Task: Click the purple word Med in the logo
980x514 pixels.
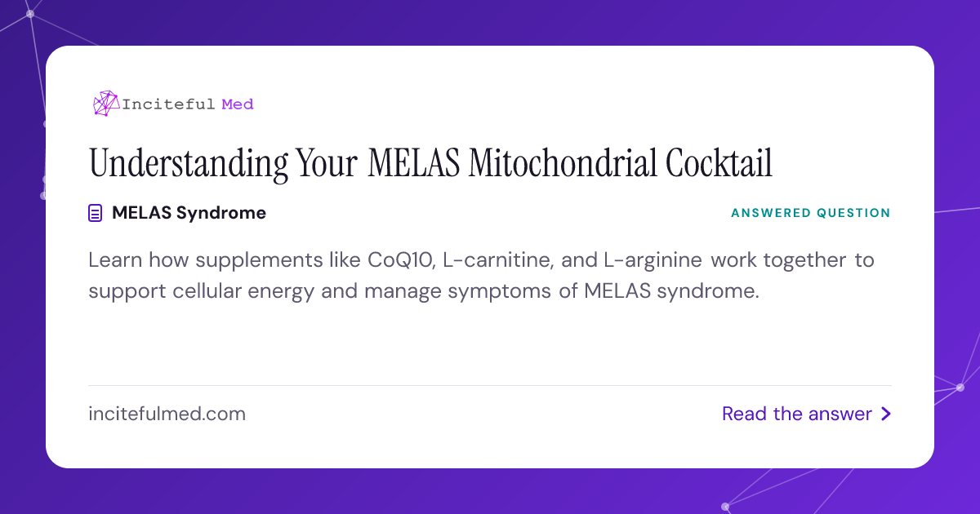Action: [x=238, y=104]
